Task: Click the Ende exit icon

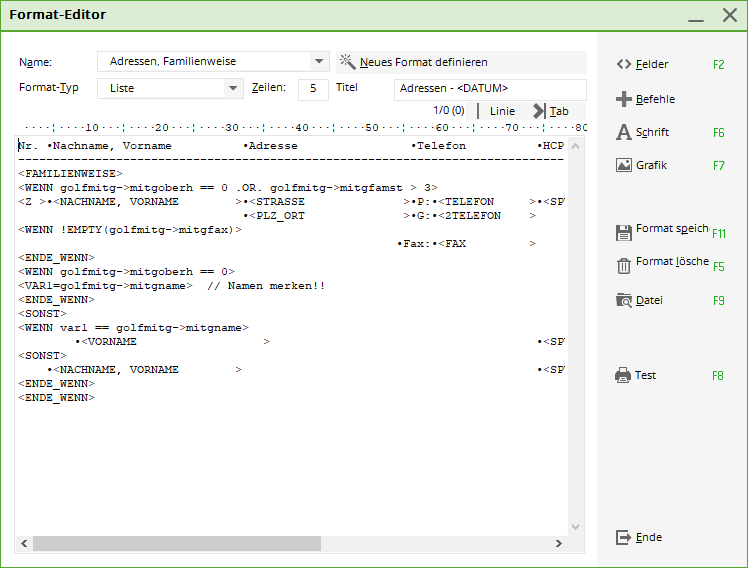Action: coord(624,538)
